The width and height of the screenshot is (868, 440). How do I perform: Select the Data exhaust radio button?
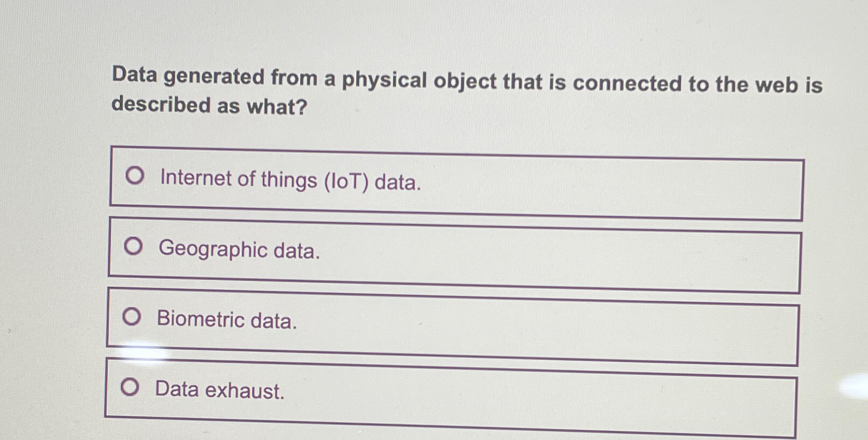tap(129, 388)
